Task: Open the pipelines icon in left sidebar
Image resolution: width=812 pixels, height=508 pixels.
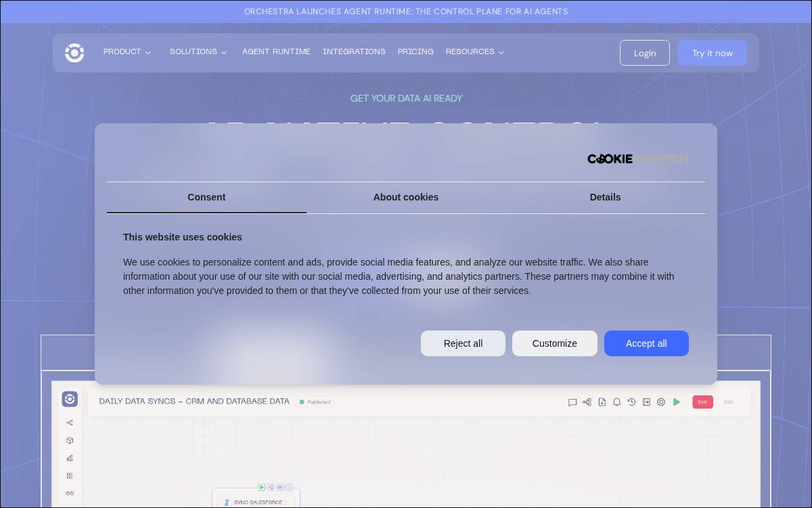Action: click(x=70, y=423)
